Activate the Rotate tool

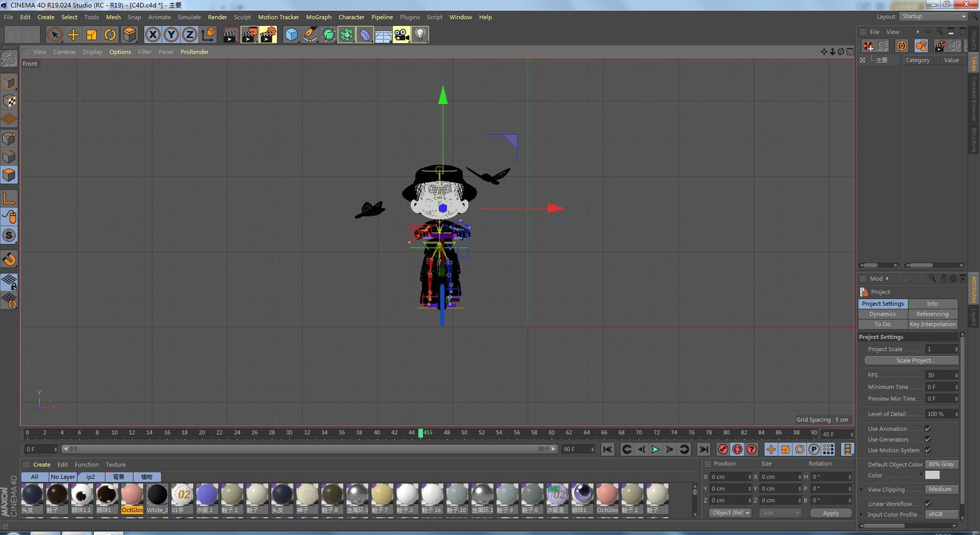110,35
